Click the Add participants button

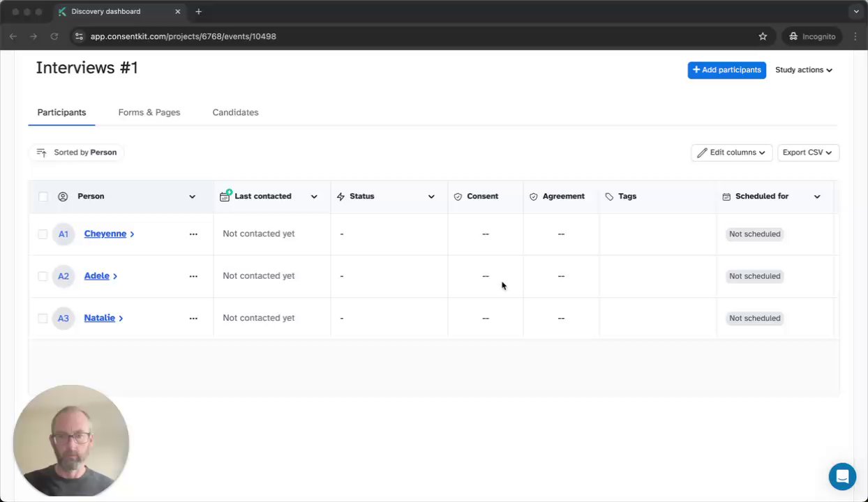pyautogui.click(x=726, y=70)
